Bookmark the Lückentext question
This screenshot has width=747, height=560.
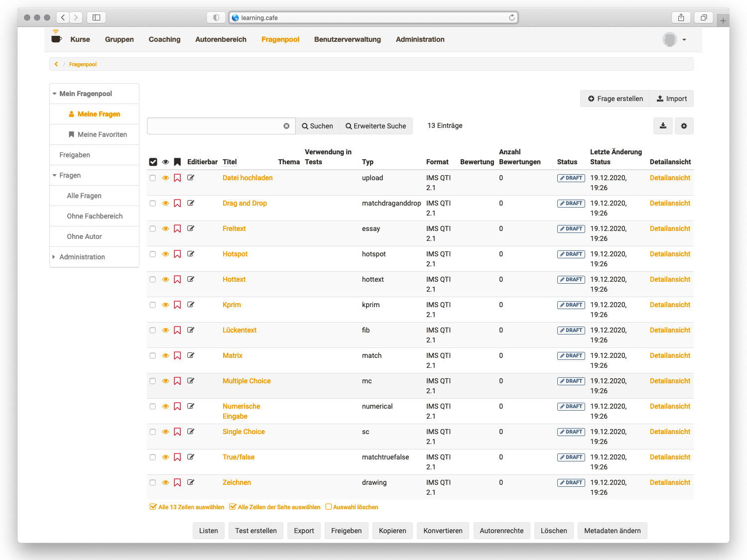tap(177, 330)
